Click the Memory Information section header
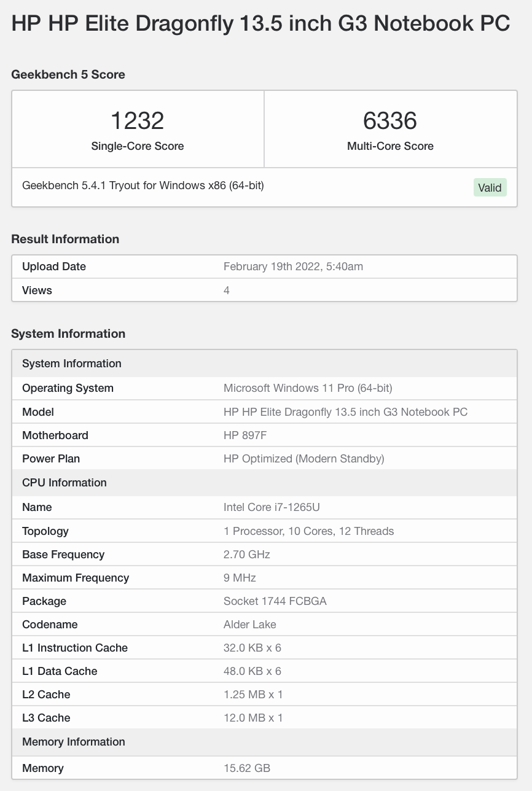Screen dimensions: 532x791 [x=73, y=742]
